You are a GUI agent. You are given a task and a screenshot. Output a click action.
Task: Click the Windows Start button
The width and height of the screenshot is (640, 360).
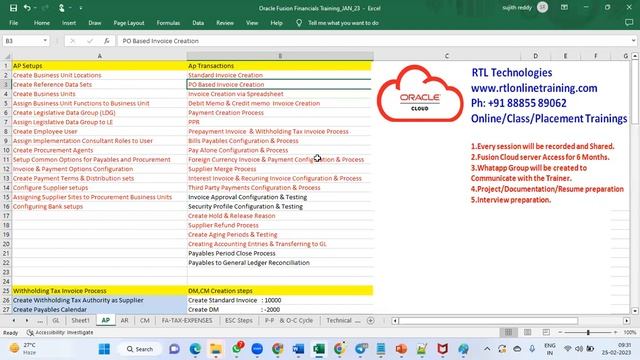tap(104, 349)
